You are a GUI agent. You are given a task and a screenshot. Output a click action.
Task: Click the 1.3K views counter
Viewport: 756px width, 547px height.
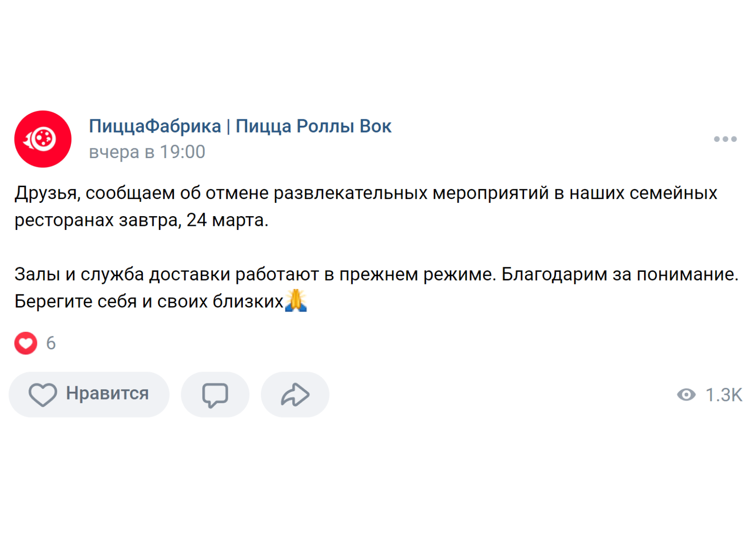(x=724, y=395)
